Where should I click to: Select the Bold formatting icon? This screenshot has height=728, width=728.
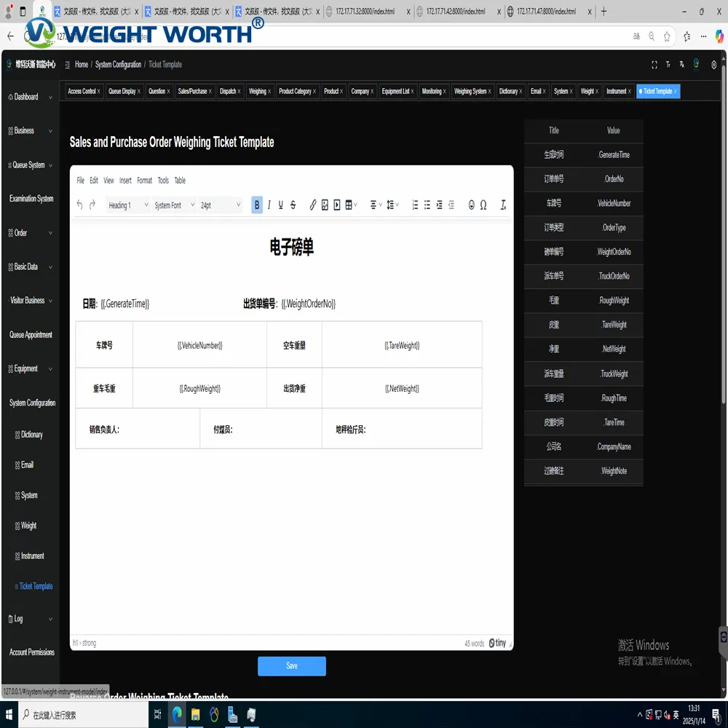pos(256,205)
